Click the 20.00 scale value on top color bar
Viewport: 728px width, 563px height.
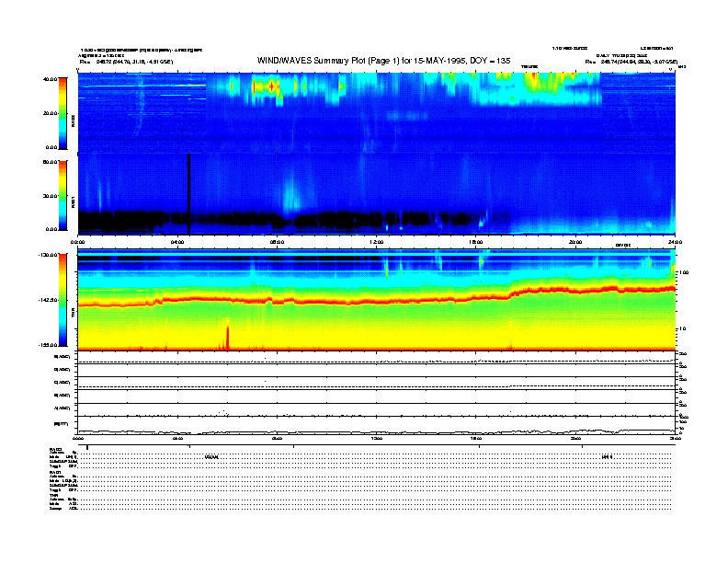point(50,113)
